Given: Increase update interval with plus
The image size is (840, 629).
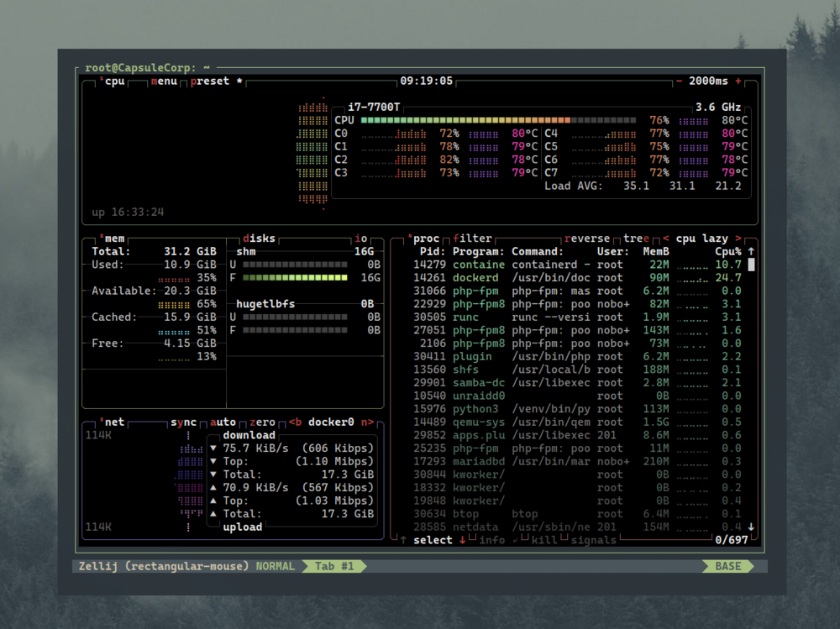Looking at the screenshot, I should click(x=738, y=81).
